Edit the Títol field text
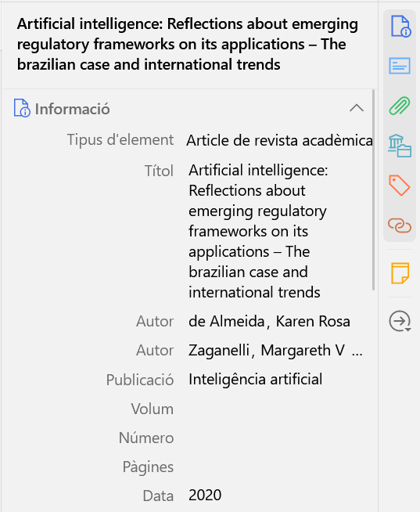This screenshot has width=420, height=512. click(258, 231)
